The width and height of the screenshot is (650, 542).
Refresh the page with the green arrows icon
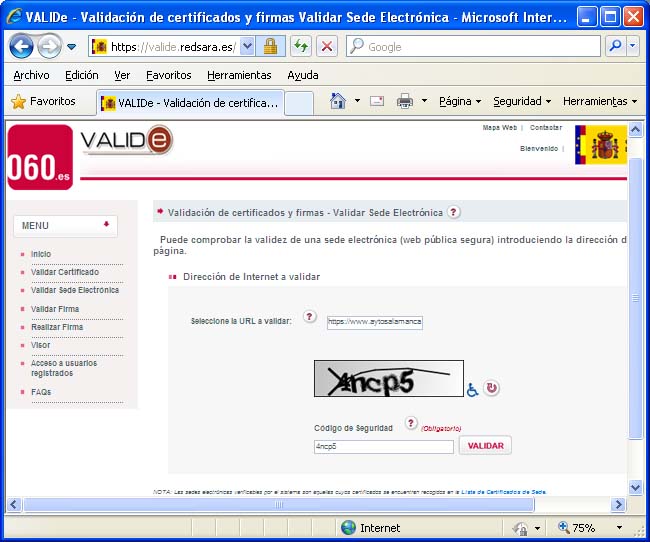[x=301, y=46]
